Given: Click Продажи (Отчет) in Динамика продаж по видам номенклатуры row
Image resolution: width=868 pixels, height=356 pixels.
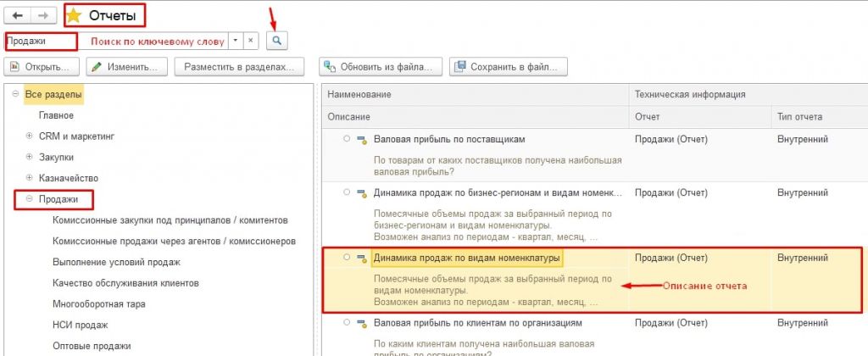Looking at the screenshot, I should tap(671, 258).
